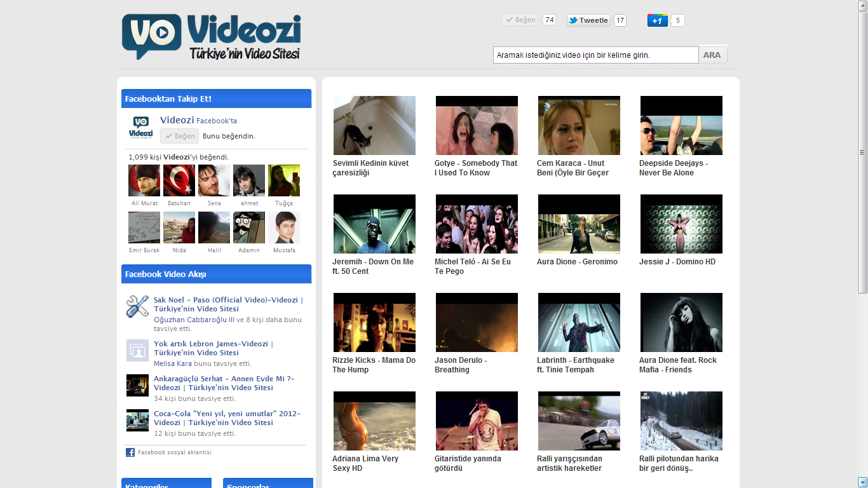Open Jeremih Down On Me thumbnail
Viewport: 868px width, 488px height.
[x=374, y=224]
